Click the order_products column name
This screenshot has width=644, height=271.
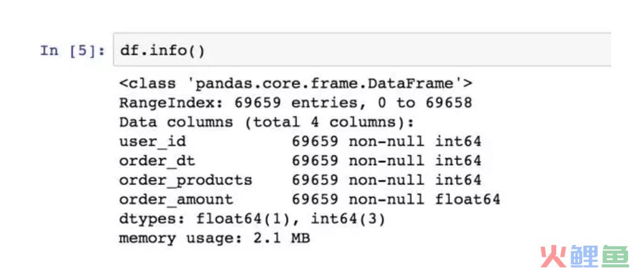[186, 181]
